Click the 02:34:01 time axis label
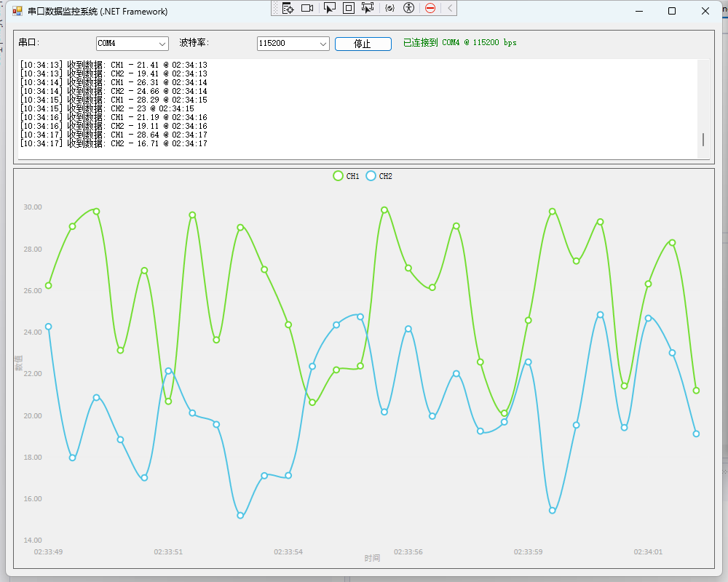The height and width of the screenshot is (582, 728). pos(648,552)
